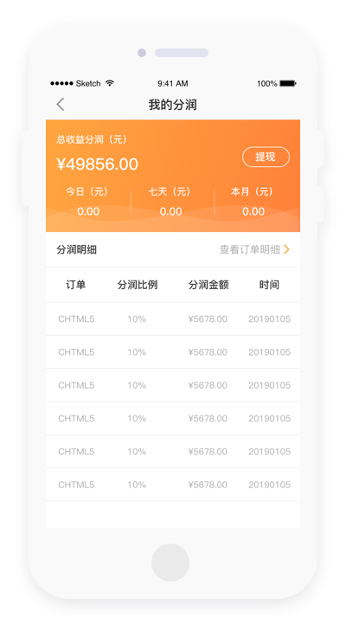
Task: Tap the 今日（元） earnings value
Action: (x=88, y=211)
